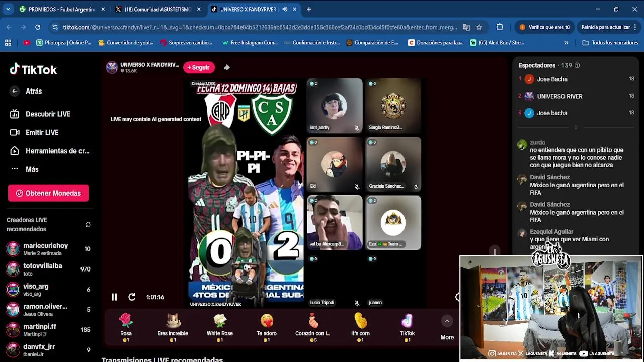Open Donaciones para laa... bookmark
Viewport: 644px width, 362px height.
(436, 43)
